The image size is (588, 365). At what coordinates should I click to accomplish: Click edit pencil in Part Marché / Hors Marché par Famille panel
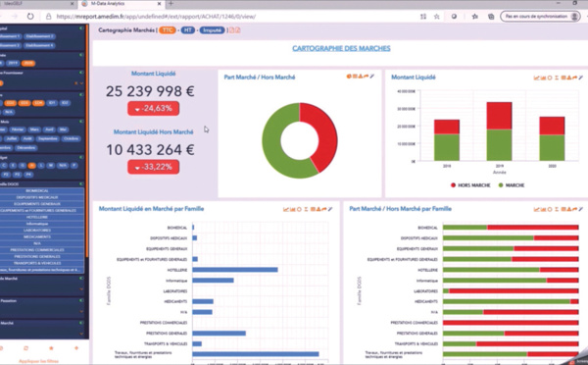581,209
